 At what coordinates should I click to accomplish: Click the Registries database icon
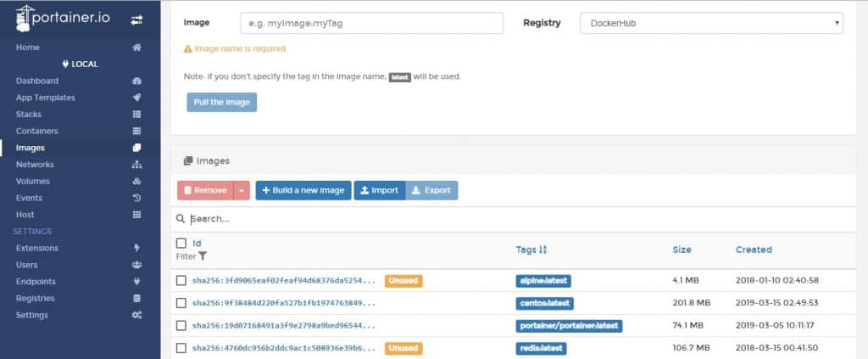tap(136, 299)
